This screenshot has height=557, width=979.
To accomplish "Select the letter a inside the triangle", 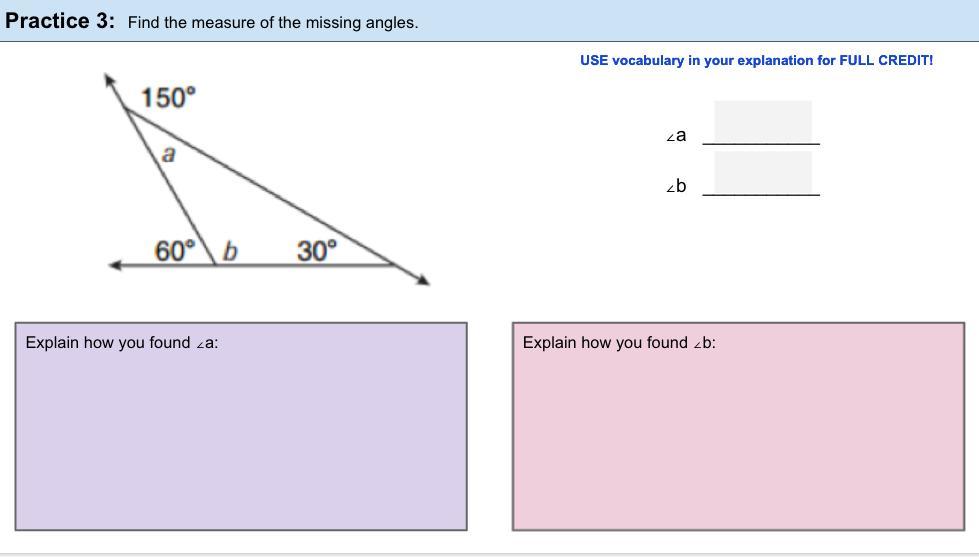I will pos(169,154).
